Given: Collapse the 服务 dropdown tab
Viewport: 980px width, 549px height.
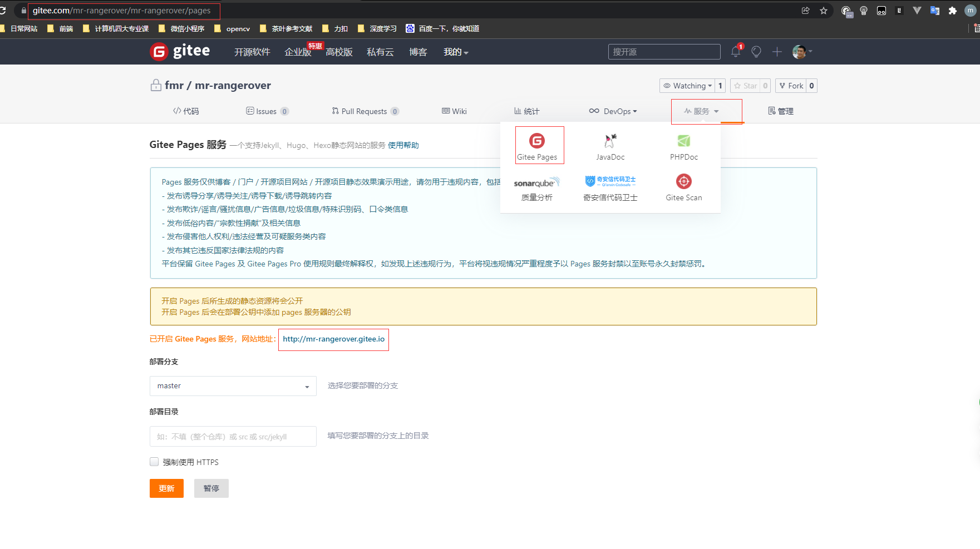Looking at the screenshot, I should tap(701, 111).
